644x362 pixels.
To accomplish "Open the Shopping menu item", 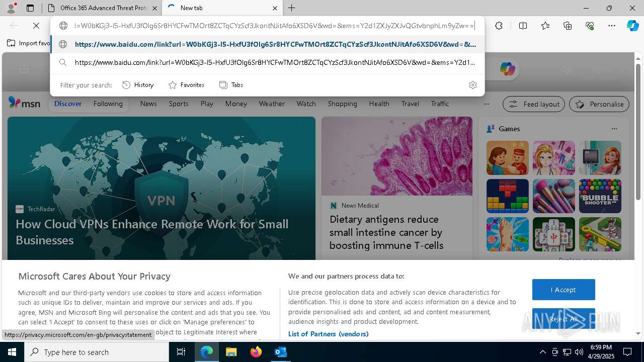I will coord(342,104).
